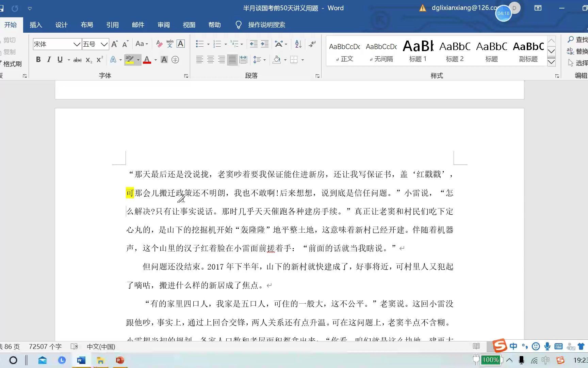Apply the 标题 2 style

coord(455,51)
